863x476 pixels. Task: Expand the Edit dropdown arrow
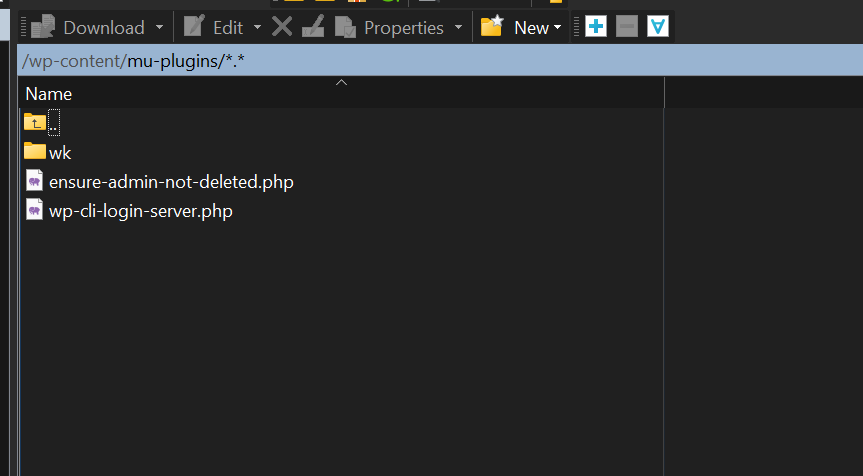pos(258,27)
